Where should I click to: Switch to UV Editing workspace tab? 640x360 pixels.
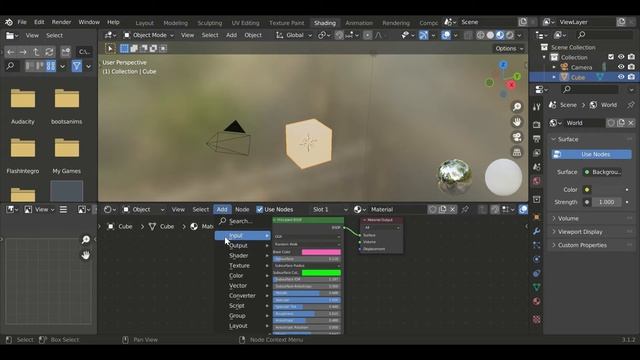245,23
